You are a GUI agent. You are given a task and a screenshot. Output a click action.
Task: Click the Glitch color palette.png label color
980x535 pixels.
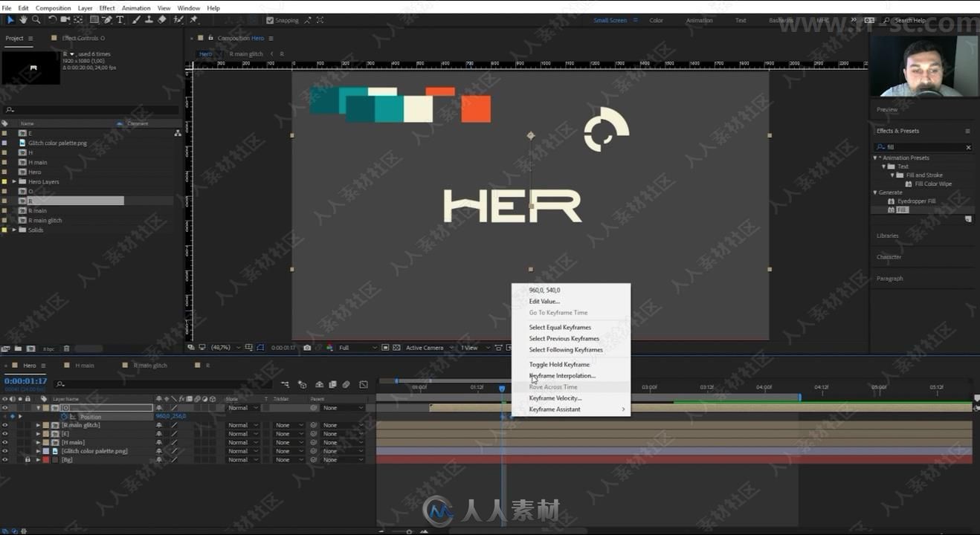(46, 451)
